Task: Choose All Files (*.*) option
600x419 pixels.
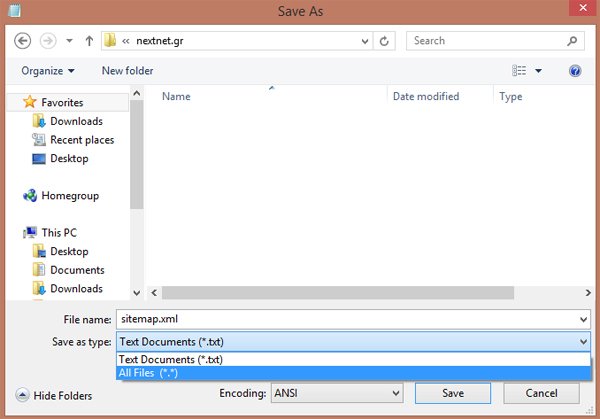Action: 353,373
